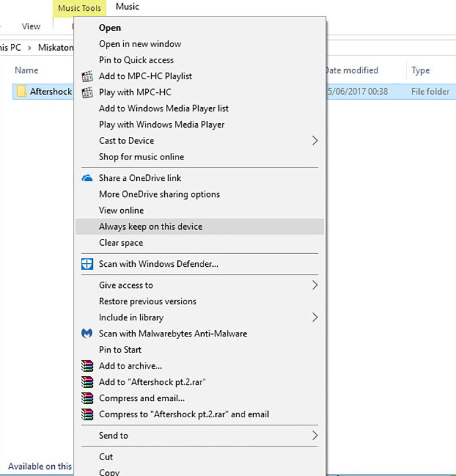
Task: Click the Malwarebytes logo icon
Action: (87, 333)
